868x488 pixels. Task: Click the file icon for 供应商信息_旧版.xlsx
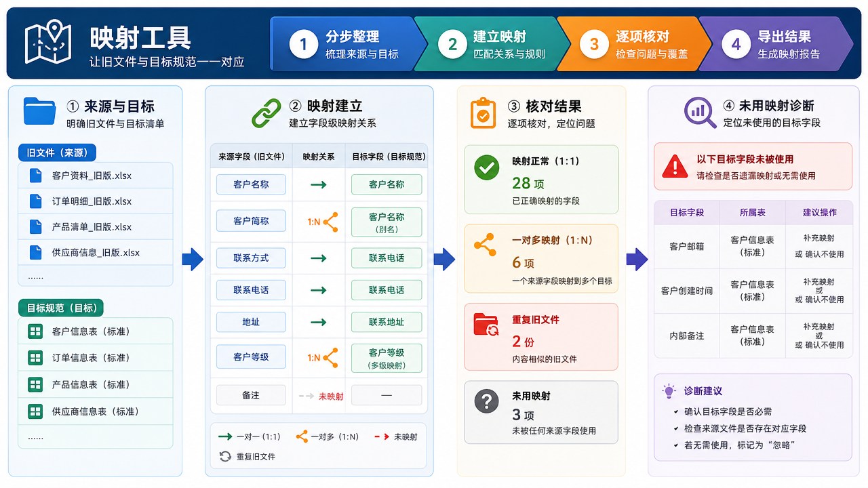coord(35,253)
